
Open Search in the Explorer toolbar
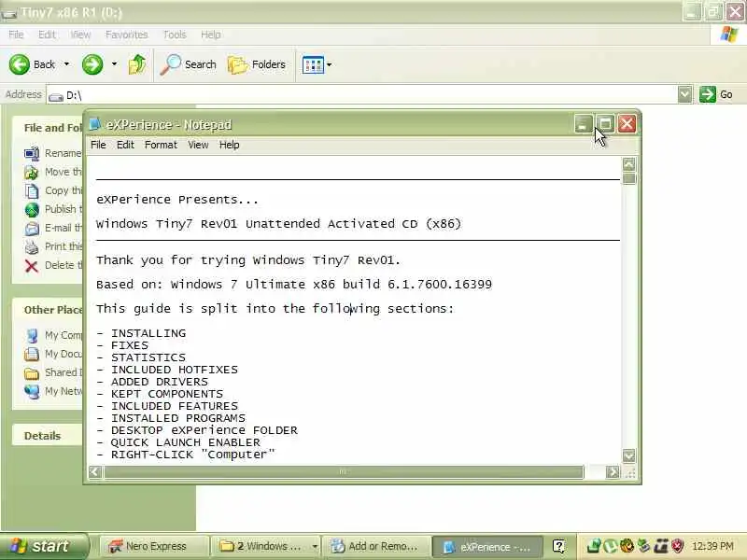coord(189,64)
